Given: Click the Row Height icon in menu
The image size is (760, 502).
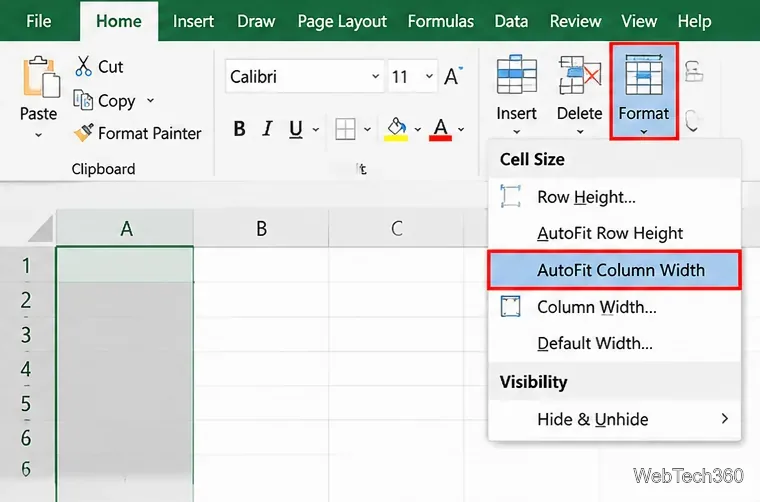Looking at the screenshot, I should 510,196.
